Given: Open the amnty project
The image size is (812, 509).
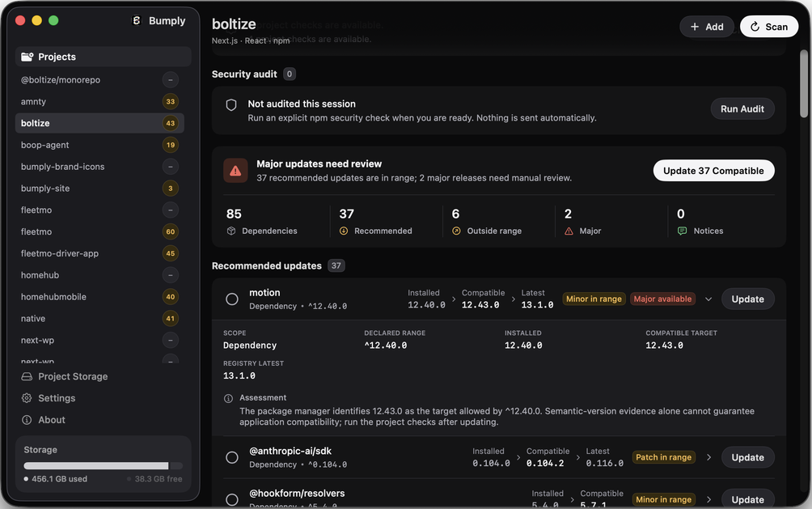Looking at the screenshot, I should coord(99,102).
